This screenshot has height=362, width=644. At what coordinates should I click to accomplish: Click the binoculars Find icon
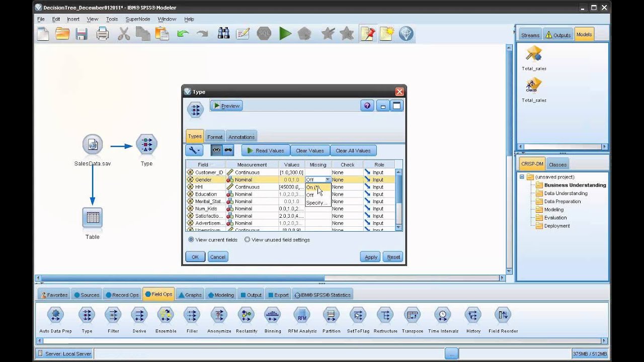tap(223, 34)
